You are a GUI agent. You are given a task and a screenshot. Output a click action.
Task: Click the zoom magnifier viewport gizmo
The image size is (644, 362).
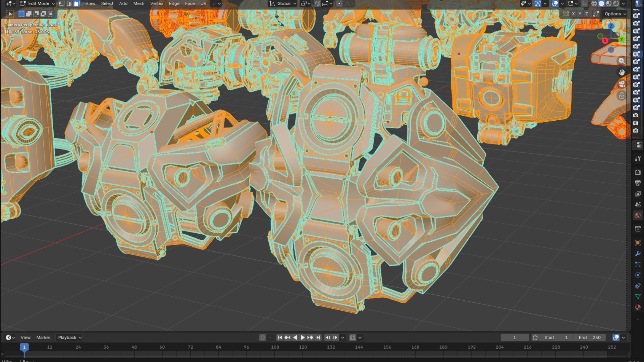coord(622,61)
